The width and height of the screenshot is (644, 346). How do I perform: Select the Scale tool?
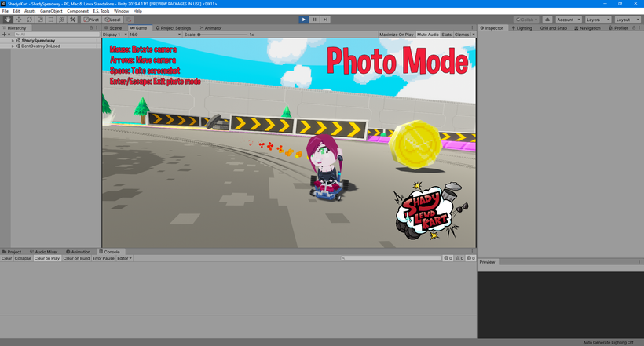pos(40,20)
